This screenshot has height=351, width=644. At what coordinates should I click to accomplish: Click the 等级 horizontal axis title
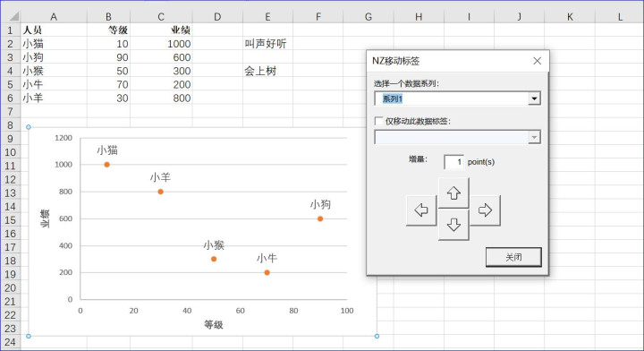[x=214, y=325]
